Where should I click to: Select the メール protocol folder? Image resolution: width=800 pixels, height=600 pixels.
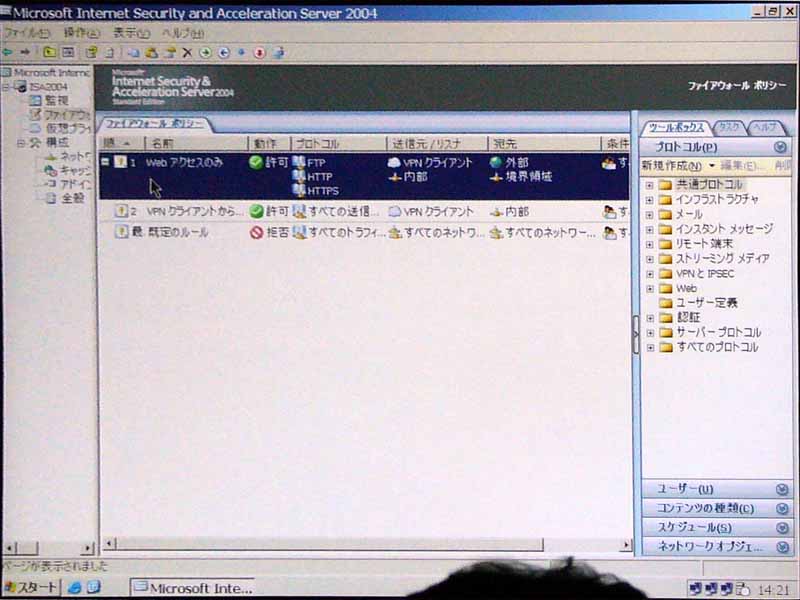pyautogui.click(x=689, y=214)
